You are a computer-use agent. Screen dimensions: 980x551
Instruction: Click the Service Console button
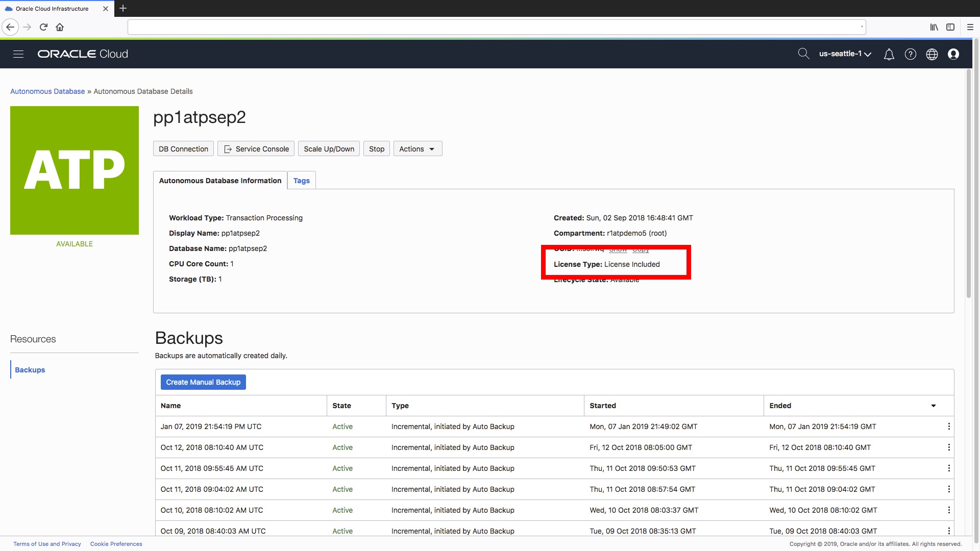point(256,149)
